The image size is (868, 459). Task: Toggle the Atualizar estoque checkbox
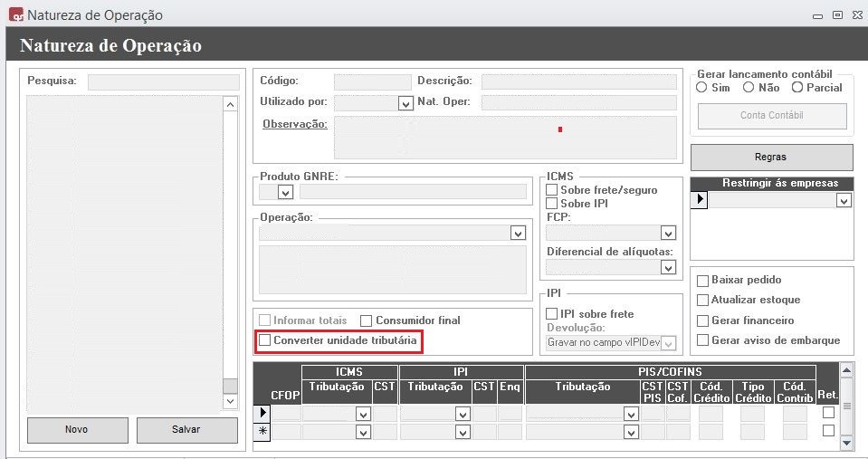(702, 300)
